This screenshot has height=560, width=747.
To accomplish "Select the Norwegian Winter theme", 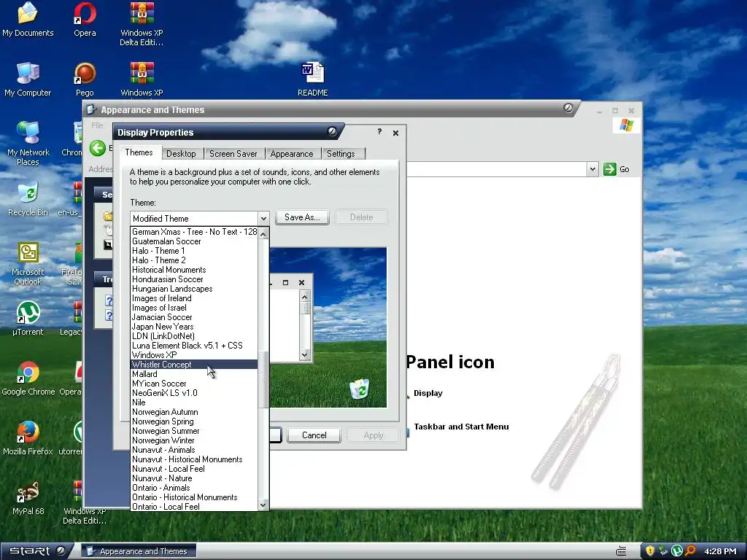I will (194, 440).
